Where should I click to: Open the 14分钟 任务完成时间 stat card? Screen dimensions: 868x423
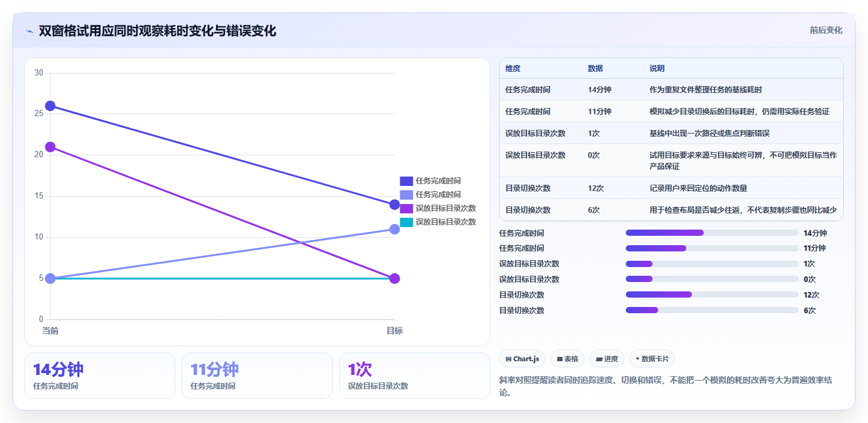100,376
